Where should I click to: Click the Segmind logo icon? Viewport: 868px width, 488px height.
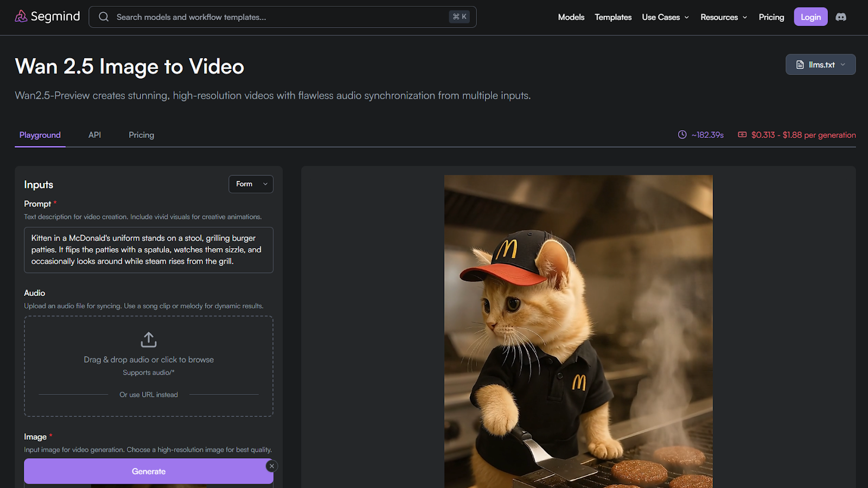click(21, 16)
